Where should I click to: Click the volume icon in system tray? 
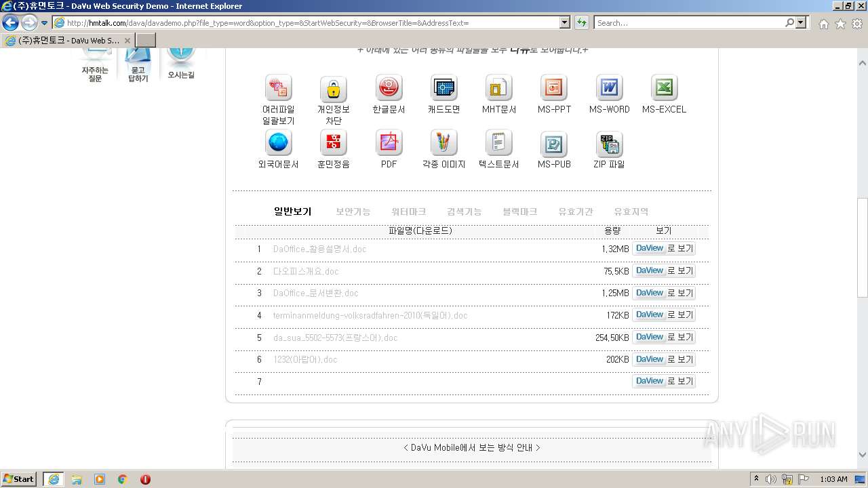click(771, 479)
